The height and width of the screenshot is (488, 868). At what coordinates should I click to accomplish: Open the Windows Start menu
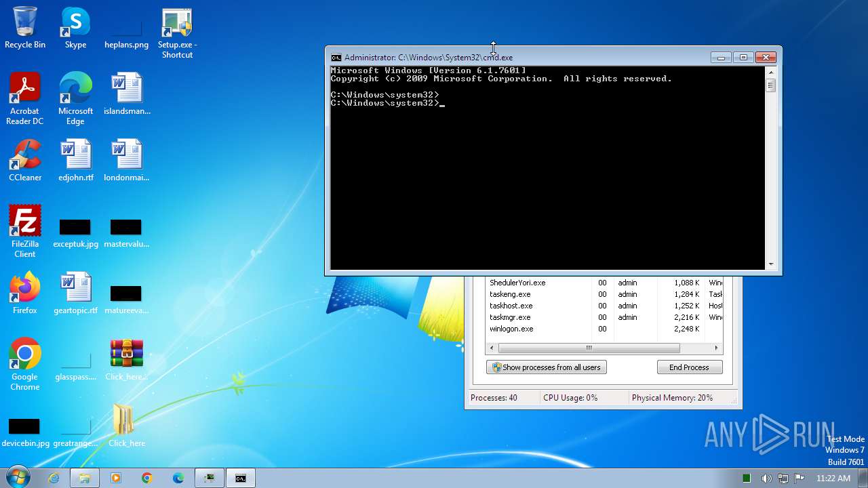pos(18,477)
